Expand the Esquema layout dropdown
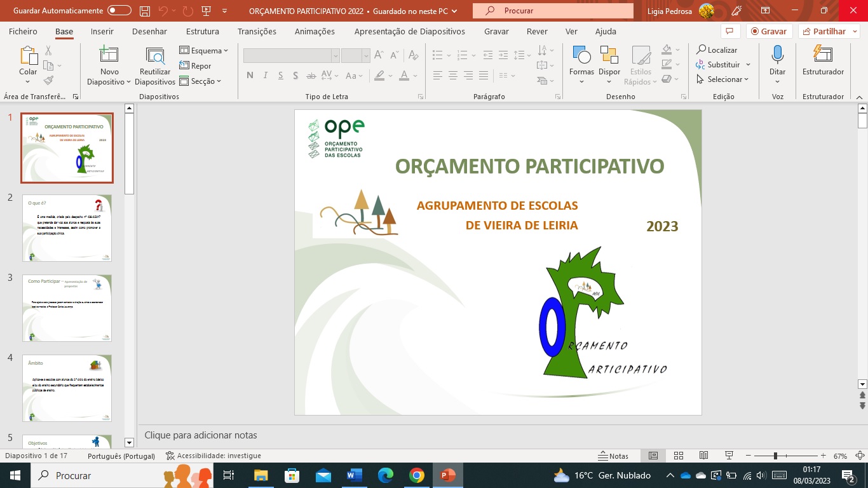The image size is (868, 488). 203,51
